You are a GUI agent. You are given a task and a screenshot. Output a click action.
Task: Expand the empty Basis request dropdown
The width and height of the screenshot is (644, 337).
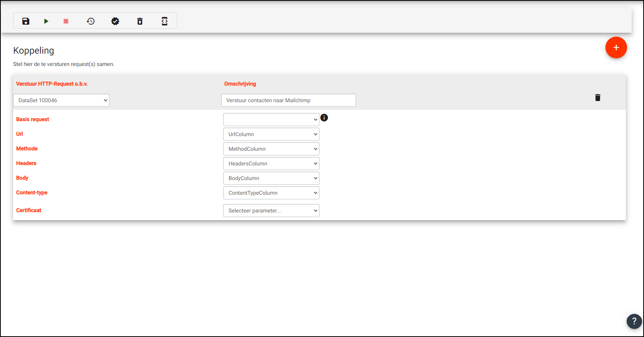[271, 120]
